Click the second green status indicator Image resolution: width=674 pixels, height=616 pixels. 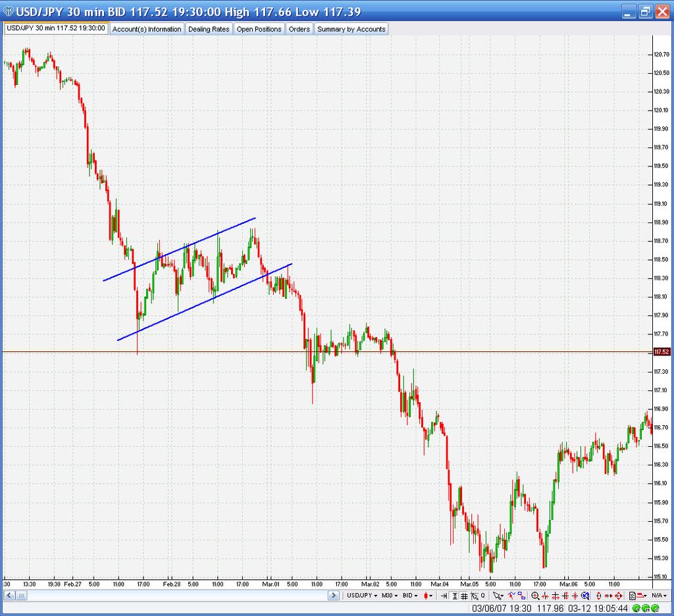646,608
